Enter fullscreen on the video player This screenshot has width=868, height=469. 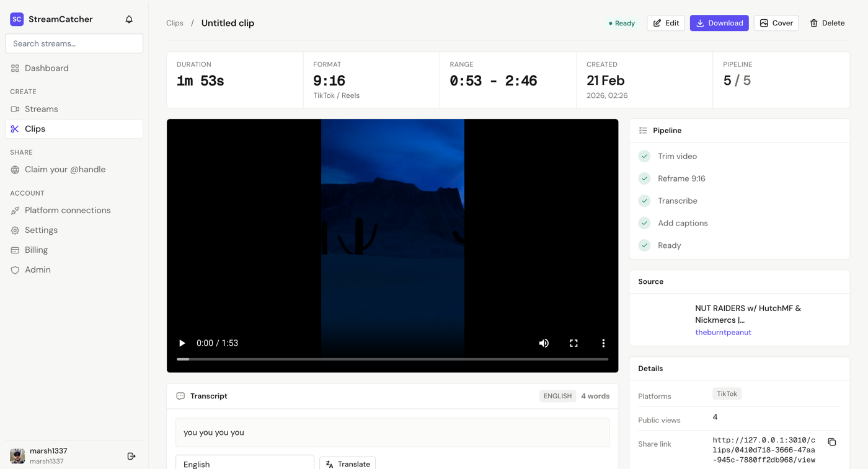573,343
